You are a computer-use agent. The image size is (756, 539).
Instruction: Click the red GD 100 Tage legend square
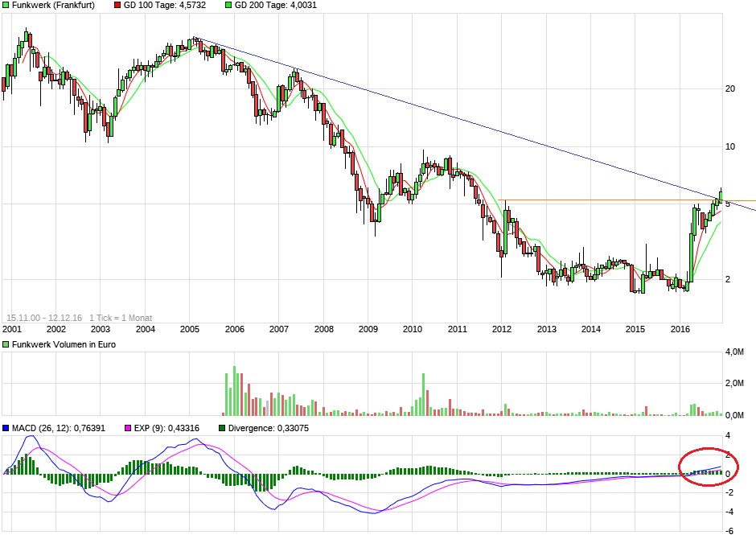pos(118,5)
